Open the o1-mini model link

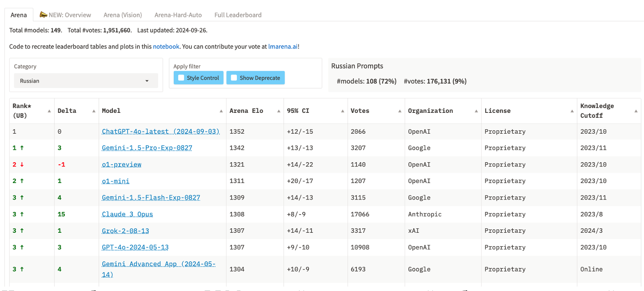pos(116,181)
